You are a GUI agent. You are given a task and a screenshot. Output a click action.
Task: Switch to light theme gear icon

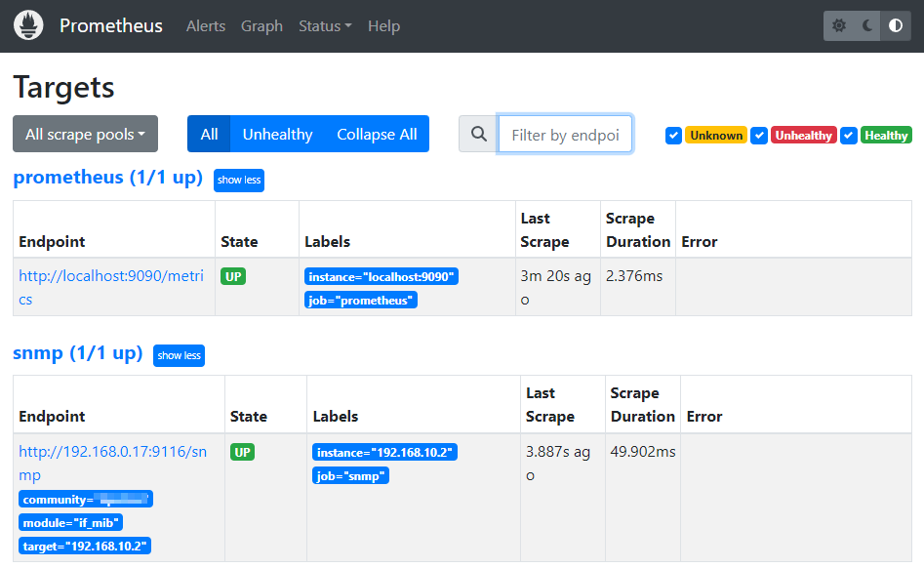tap(838, 25)
